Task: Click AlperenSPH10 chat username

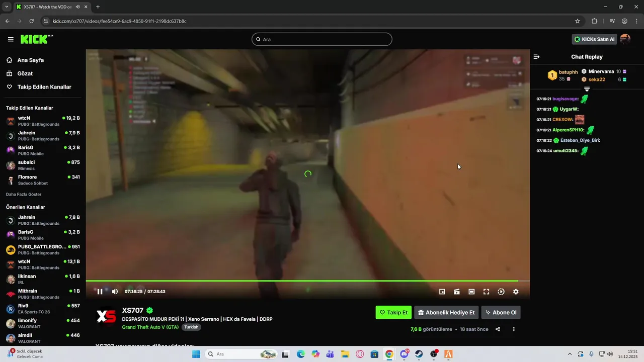Action: point(568,130)
